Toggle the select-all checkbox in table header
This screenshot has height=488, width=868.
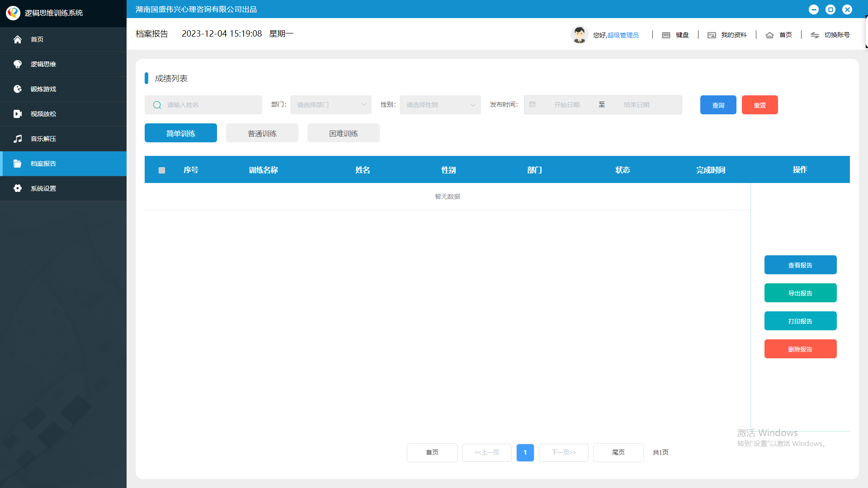pyautogui.click(x=162, y=170)
